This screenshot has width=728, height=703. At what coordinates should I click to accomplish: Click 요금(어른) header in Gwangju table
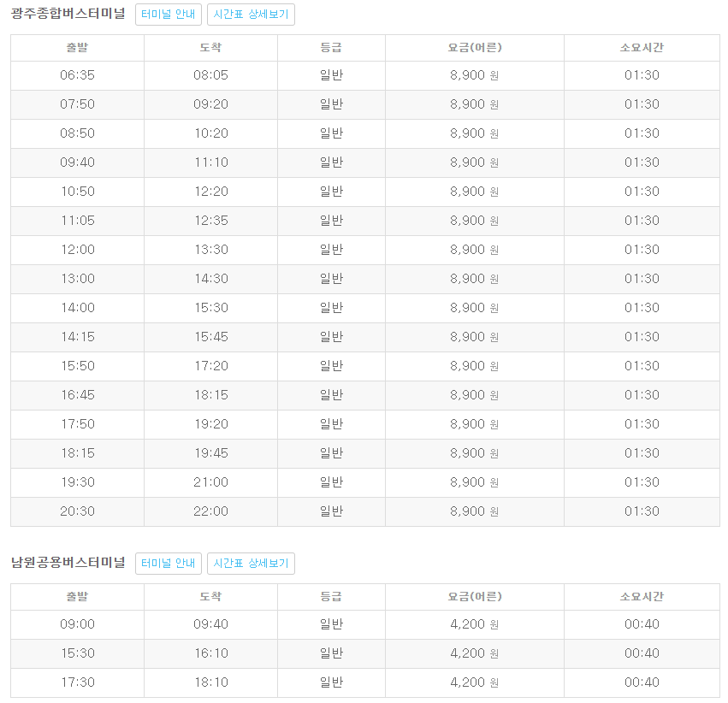pyautogui.click(x=475, y=48)
